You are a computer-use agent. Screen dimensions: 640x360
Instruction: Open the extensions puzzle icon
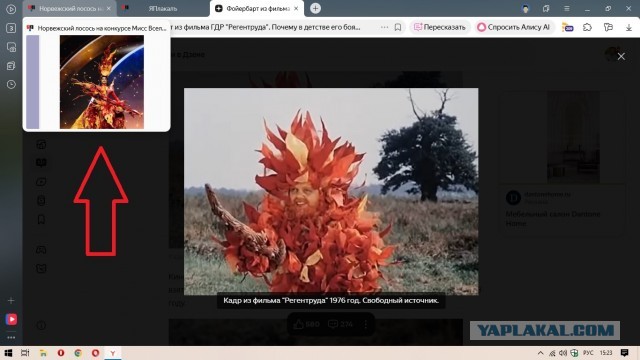point(587,27)
